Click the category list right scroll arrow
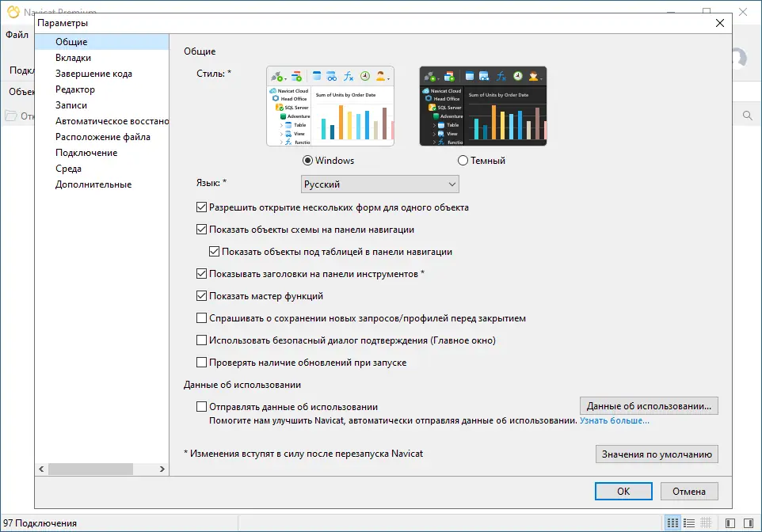Viewport: 762px width, 532px height. pyautogui.click(x=162, y=469)
